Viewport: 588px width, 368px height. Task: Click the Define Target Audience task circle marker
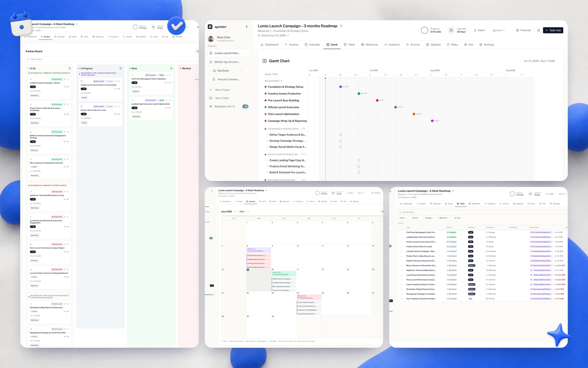coord(340,135)
